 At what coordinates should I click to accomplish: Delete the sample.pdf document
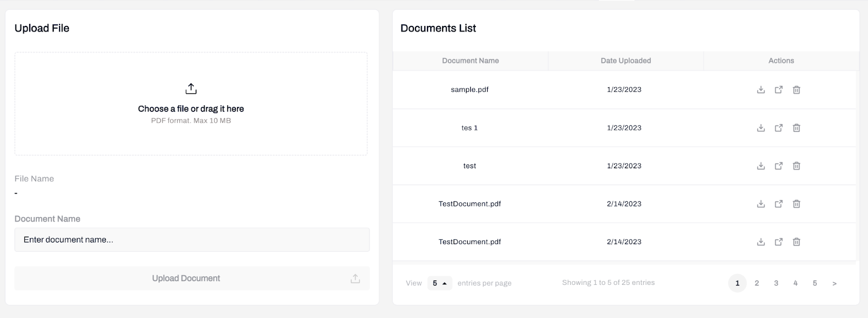pos(796,90)
